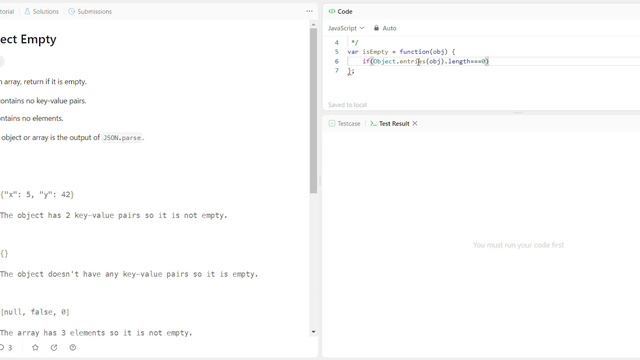Click the example input [null, false, 0]
The image size is (640, 360).
pyautogui.click(x=35, y=312)
